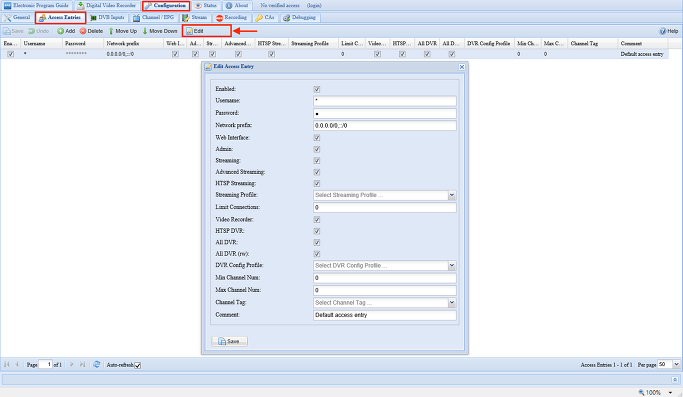Click the Undo toolbar button

pyautogui.click(x=38, y=31)
